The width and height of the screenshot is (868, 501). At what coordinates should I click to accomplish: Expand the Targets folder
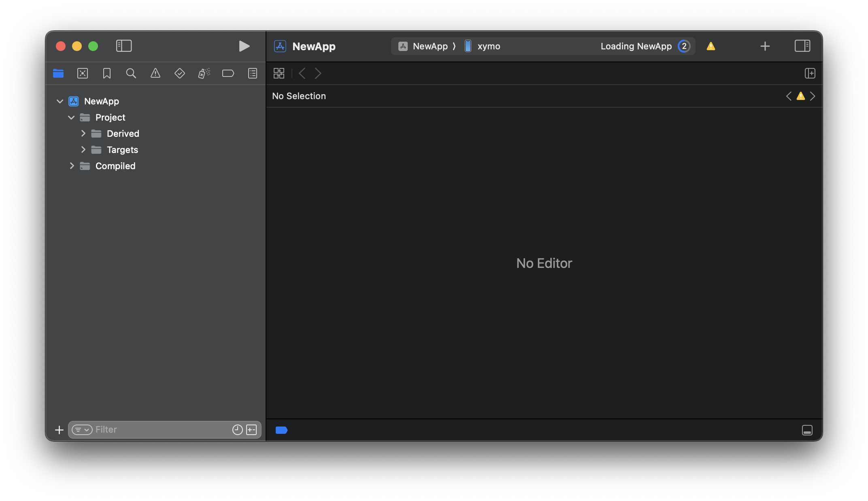click(x=83, y=150)
